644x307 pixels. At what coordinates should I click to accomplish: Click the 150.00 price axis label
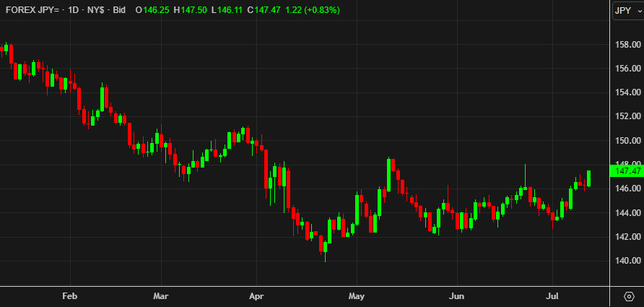pyautogui.click(x=628, y=141)
